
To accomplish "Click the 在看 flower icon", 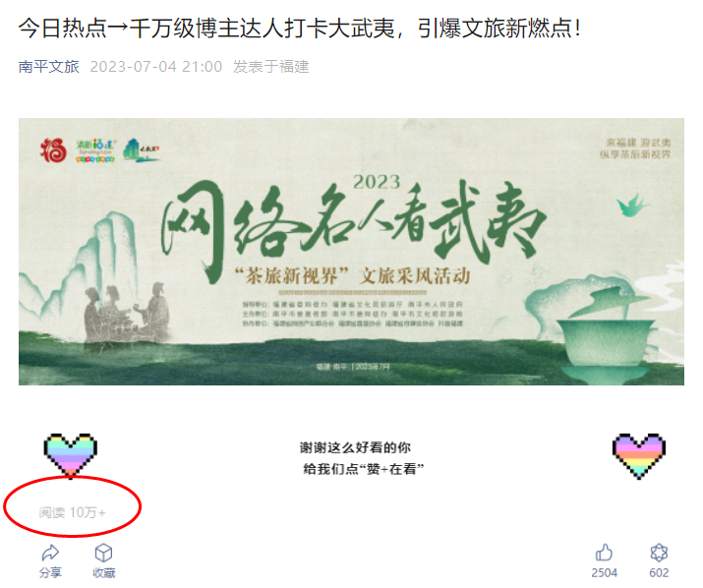I will pyautogui.click(x=659, y=553).
